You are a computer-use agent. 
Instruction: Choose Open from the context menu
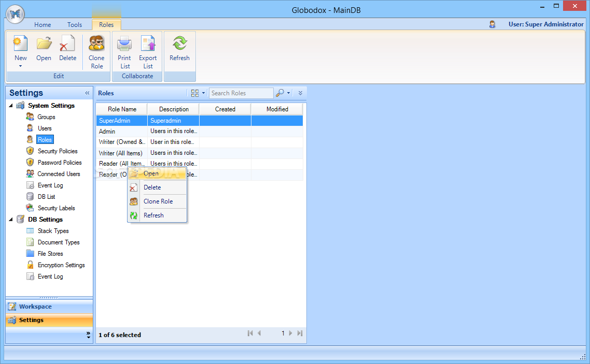157,173
